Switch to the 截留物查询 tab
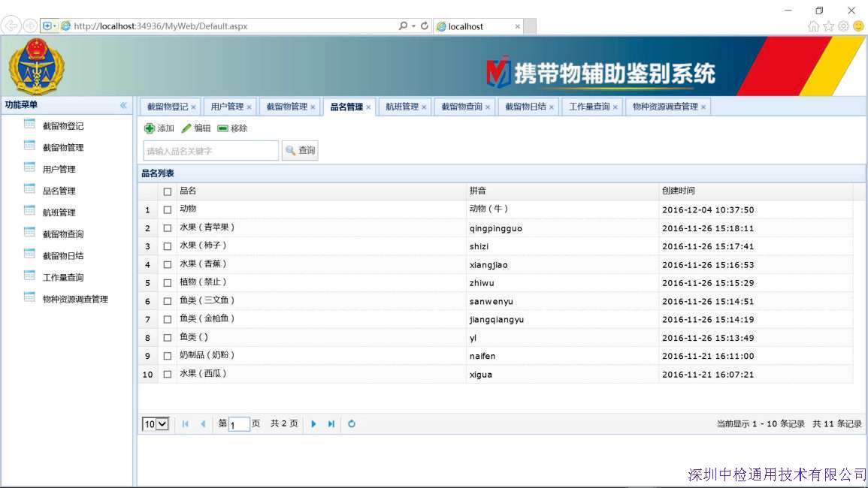The height and width of the screenshot is (488, 868). click(x=461, y=107)
